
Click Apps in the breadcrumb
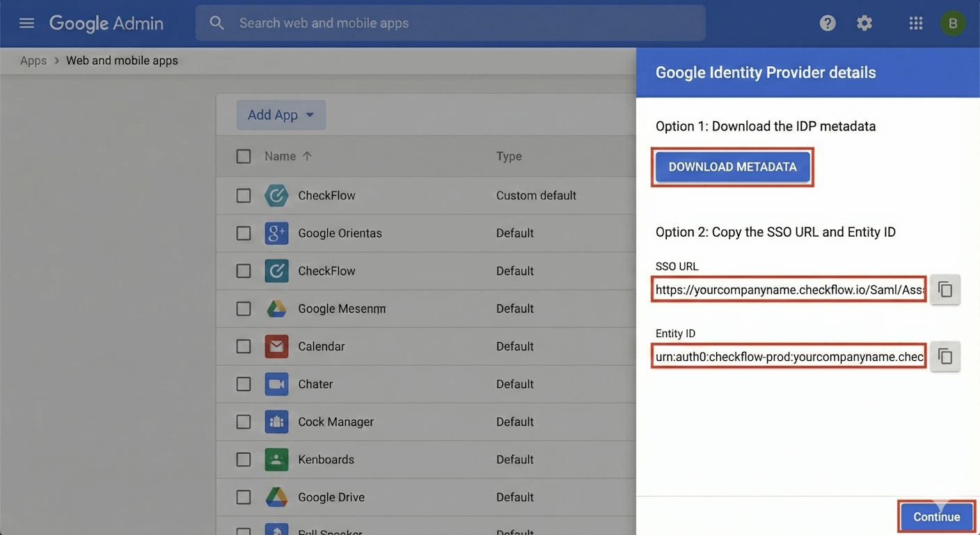[33, 61]
